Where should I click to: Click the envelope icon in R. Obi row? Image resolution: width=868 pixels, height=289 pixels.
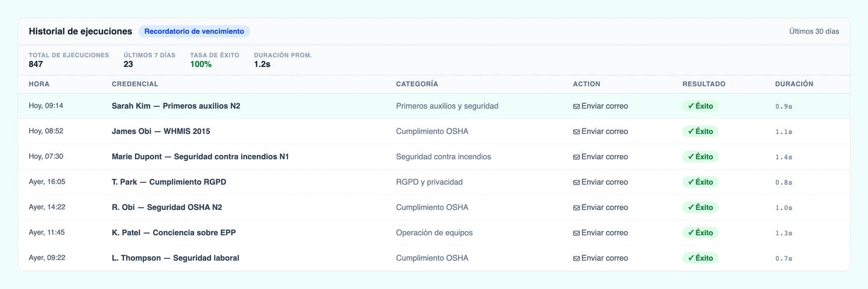point(576,208)
